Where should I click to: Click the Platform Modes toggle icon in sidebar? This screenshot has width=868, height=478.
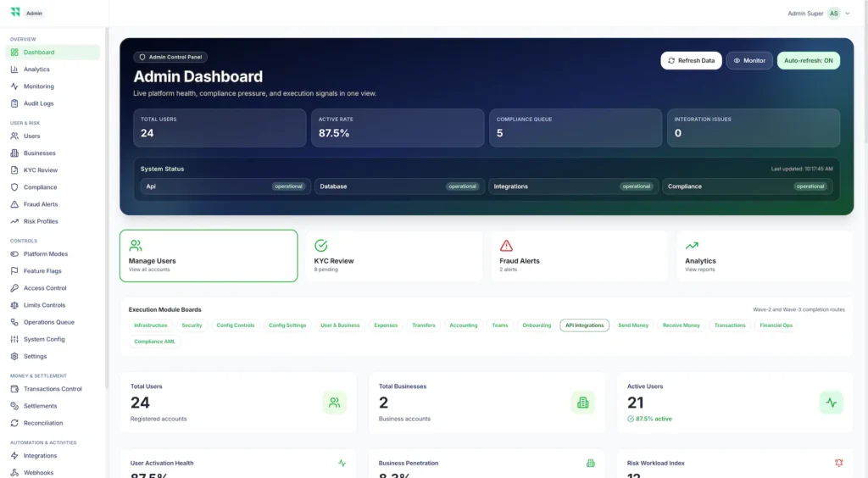pos(14,254)
